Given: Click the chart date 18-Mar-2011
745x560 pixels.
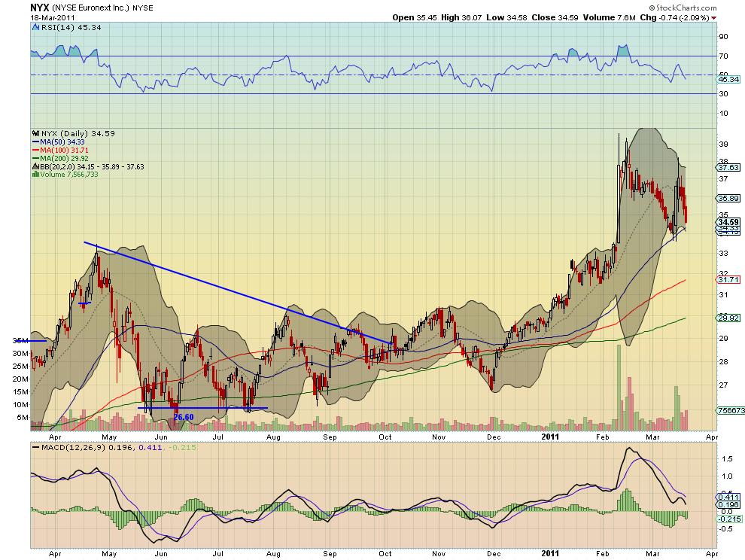Looking at the screenshot, I should [53, 17].
